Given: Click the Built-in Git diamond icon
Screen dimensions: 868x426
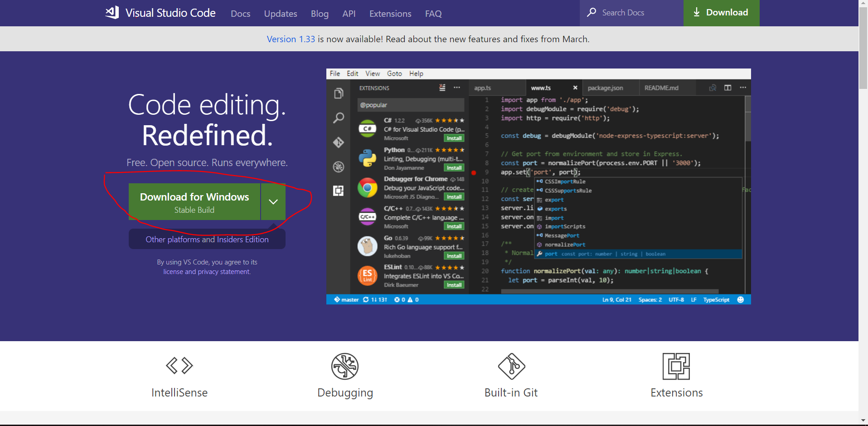Looking at the screenshot, I should [511, 366].
